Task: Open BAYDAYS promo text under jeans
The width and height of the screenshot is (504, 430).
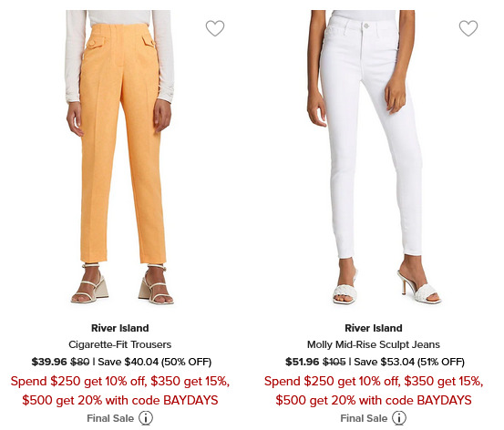Action: point(374,391)
